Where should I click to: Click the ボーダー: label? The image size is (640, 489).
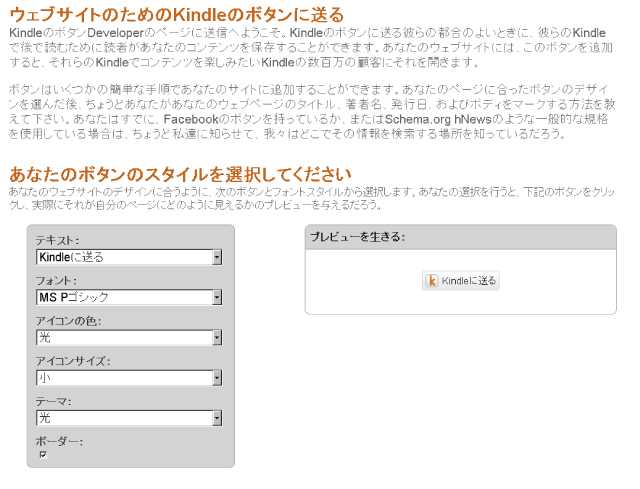point(60,441)
